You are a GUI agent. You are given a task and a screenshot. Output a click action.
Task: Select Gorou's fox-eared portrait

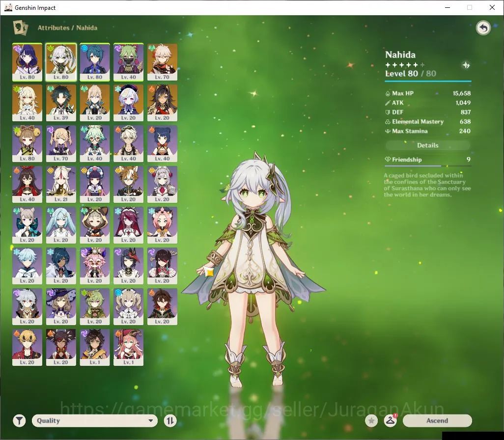pyautogui.click(x=129, y=185)
